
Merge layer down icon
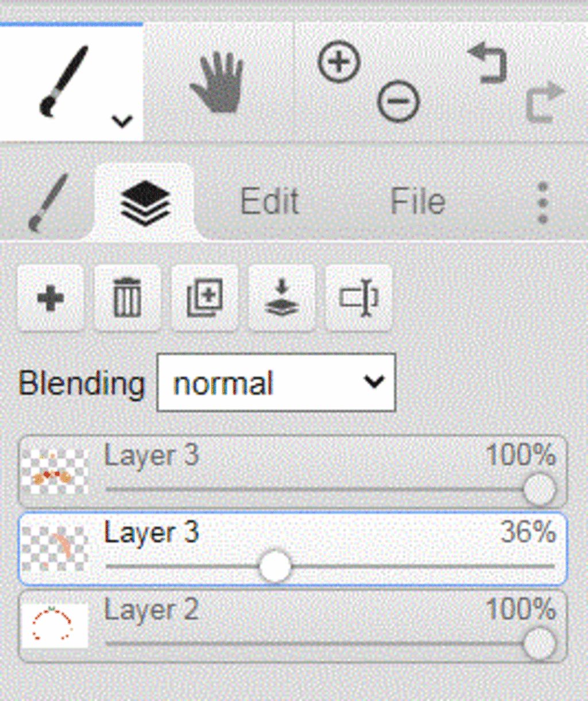click(x=281, y=298)
